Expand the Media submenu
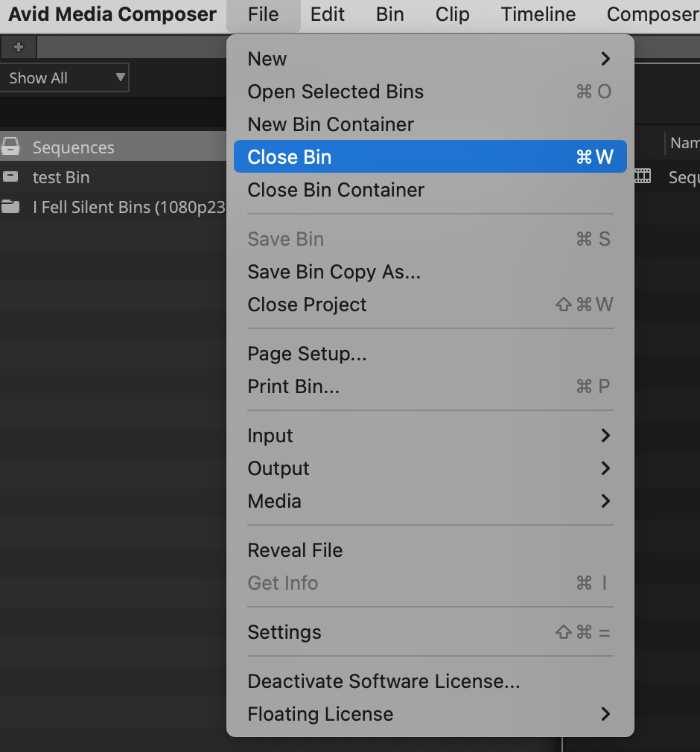The image size is (700, 752). coord(430,501)
